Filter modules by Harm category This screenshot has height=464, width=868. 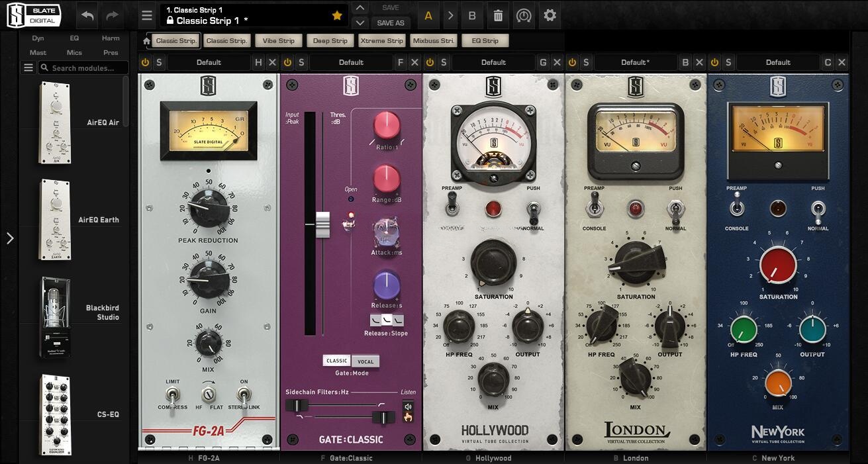coord(111,38)
